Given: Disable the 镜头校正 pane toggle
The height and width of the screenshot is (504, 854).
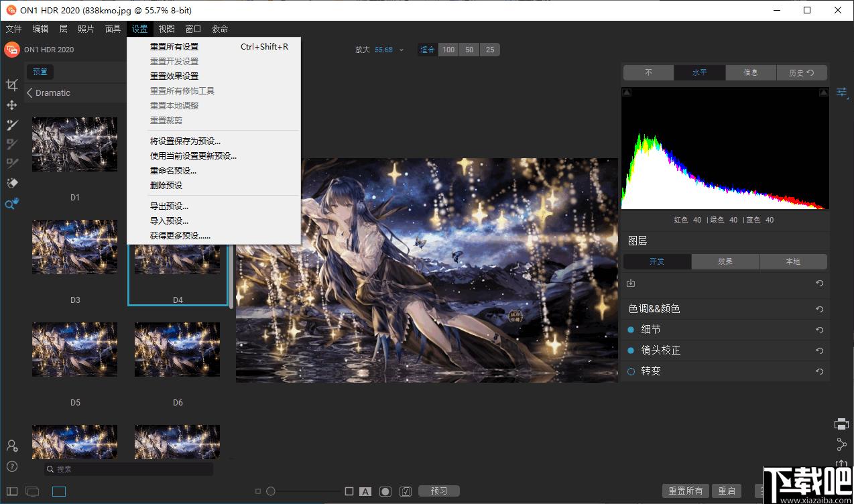Looking at the screenshot, I should [631, 351].
